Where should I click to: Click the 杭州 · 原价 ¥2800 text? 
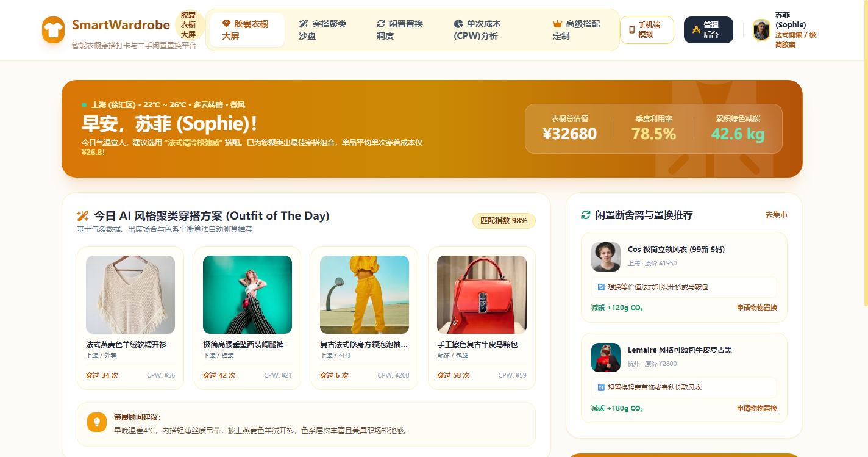tap(652, 364)
